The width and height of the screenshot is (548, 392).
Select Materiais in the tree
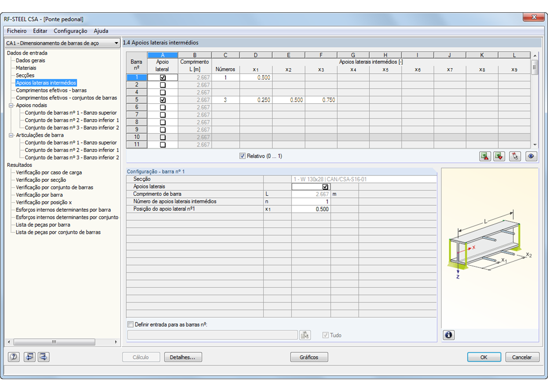(26, 68)
